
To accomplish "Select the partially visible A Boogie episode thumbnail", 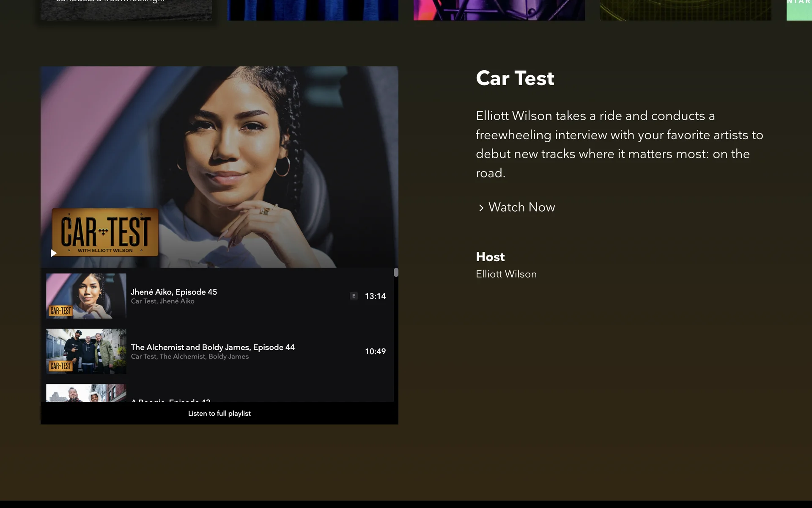I will pos(86,393).
